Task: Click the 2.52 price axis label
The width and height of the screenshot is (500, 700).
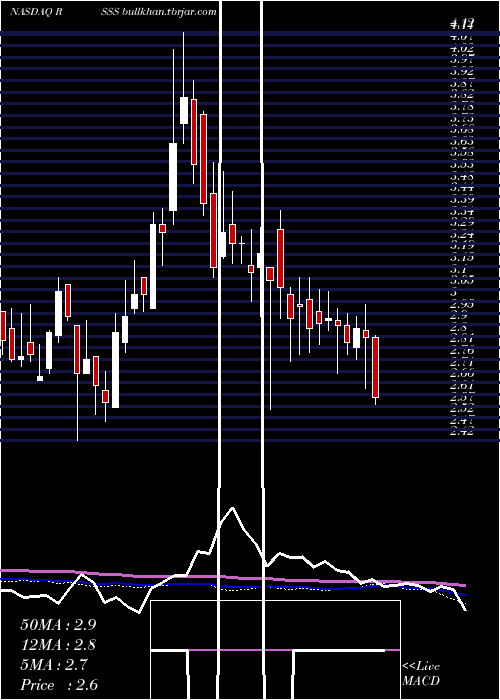Action: [462, 409]
